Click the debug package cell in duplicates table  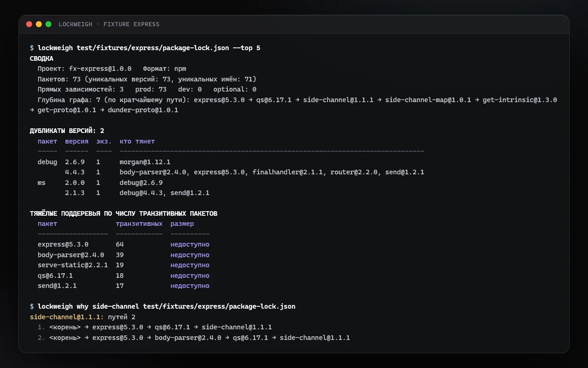coord(47,162)
